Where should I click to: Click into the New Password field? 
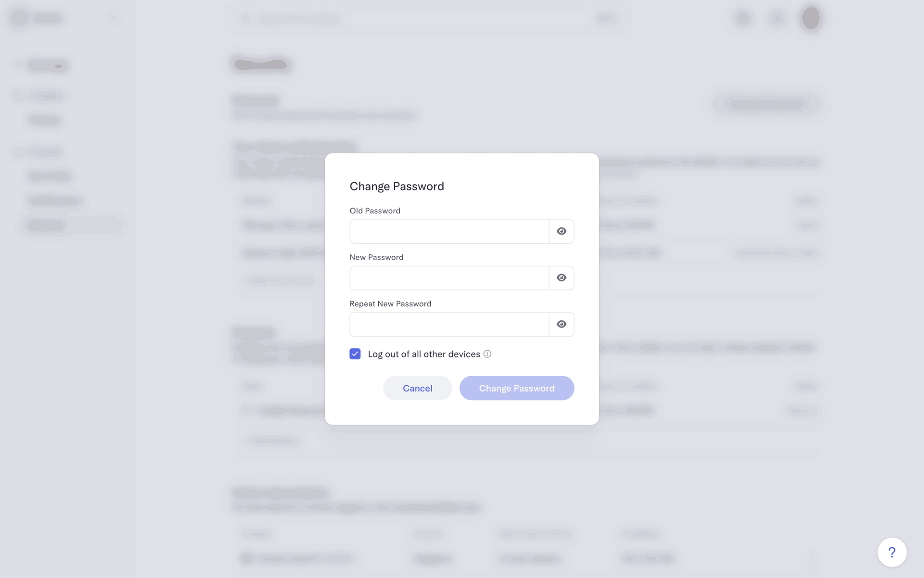[449, 278]
